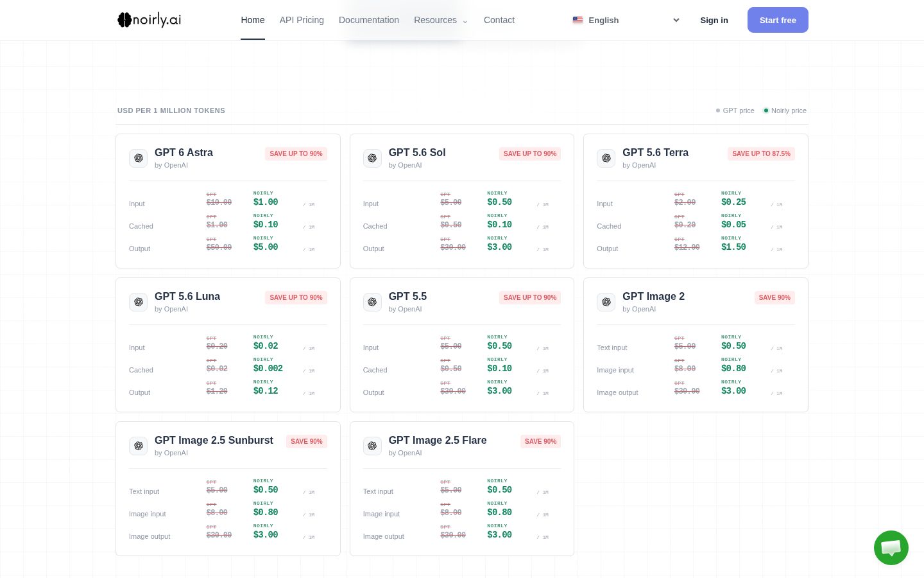Viewport: 924px width, 578px height.
Task: Click the OpenAI icon on GPT 5.6 Terra card
Action: 606,158
